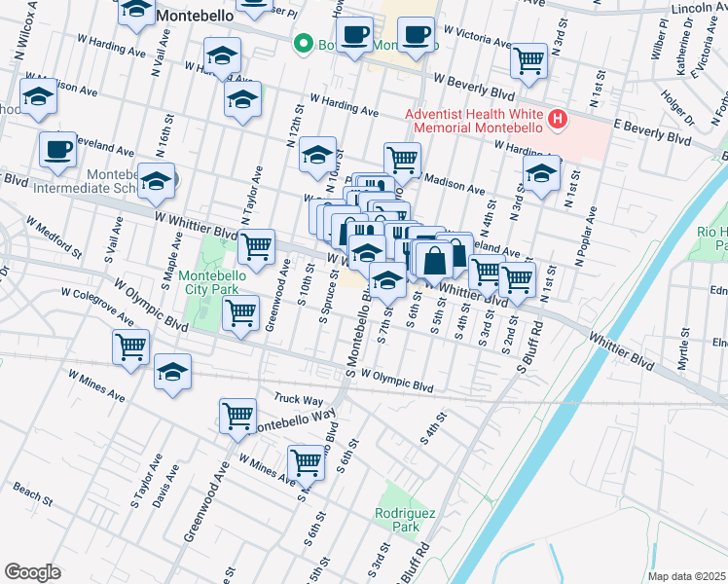The image size is (728, 584).
Task: Select the shopping cart marker right of W Whittier Blvd label
Action: pos(256,251)
